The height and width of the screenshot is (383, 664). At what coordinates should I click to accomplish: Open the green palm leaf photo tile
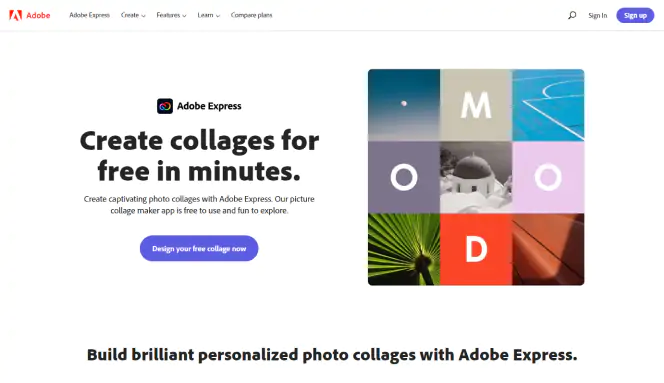click(404, 249)
